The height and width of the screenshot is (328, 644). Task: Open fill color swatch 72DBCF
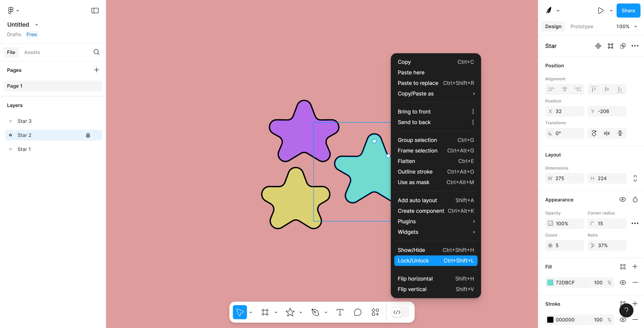pos(550,283)
